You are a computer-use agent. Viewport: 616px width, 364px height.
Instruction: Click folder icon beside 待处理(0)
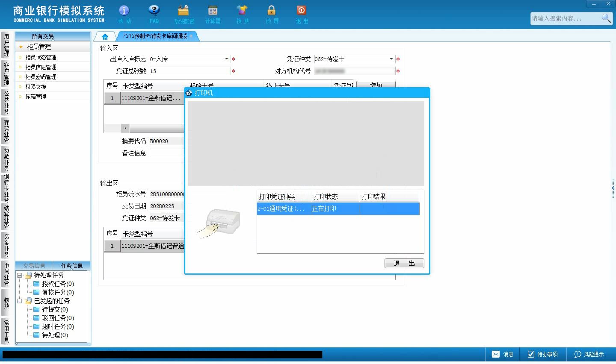point(36,335)
